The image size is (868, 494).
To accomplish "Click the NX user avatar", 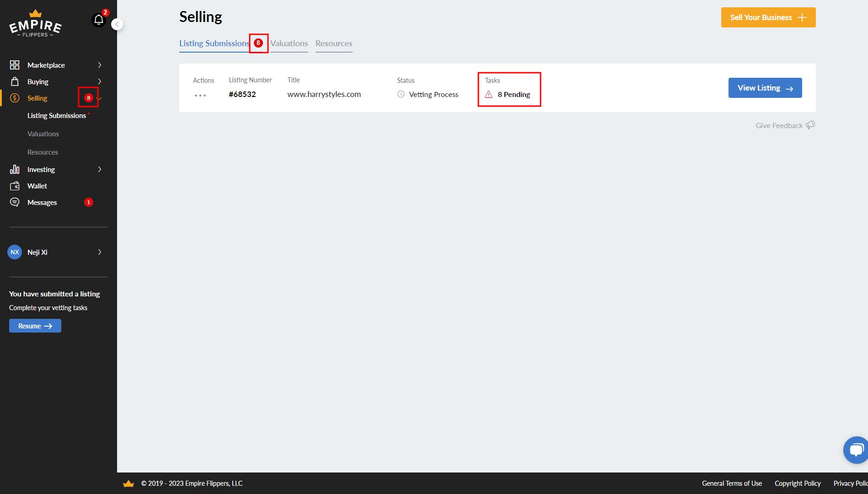I will 15,252.
